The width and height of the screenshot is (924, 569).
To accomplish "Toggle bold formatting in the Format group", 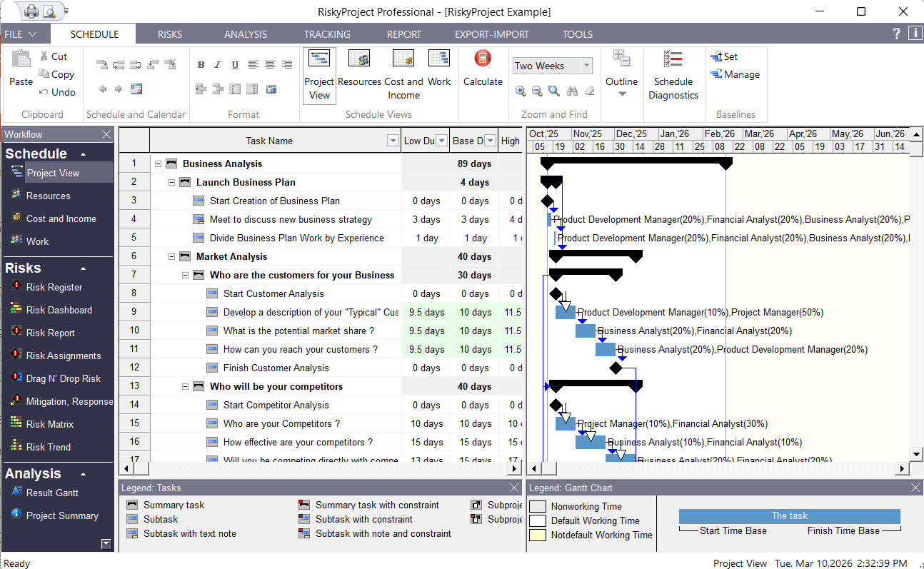I will pyautogui.click(x=201, y=64).
